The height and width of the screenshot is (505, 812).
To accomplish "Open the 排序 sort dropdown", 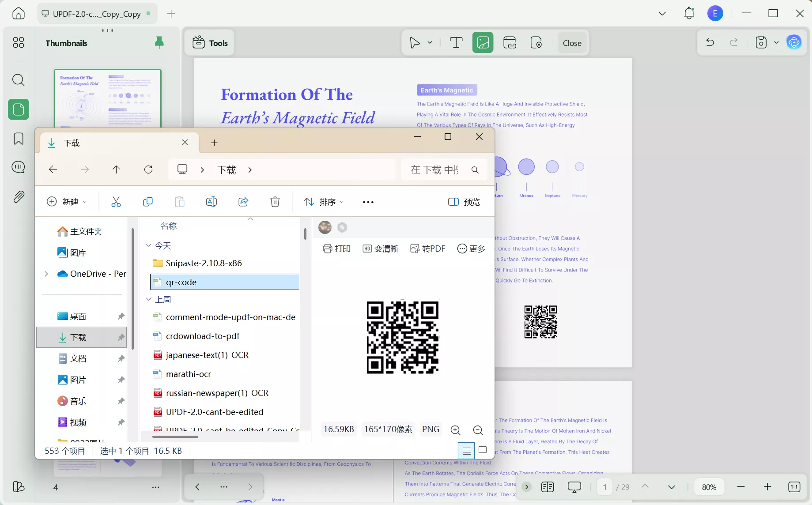I will (324, 202).
